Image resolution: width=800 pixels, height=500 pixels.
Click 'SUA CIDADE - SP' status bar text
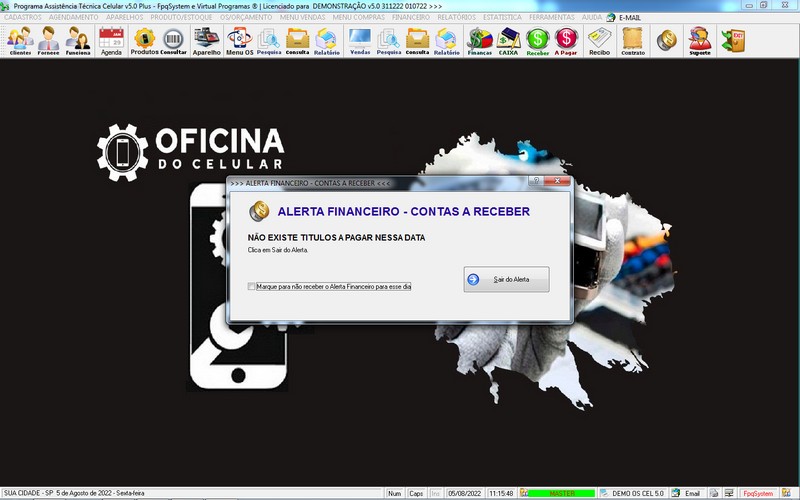[29, 493]
